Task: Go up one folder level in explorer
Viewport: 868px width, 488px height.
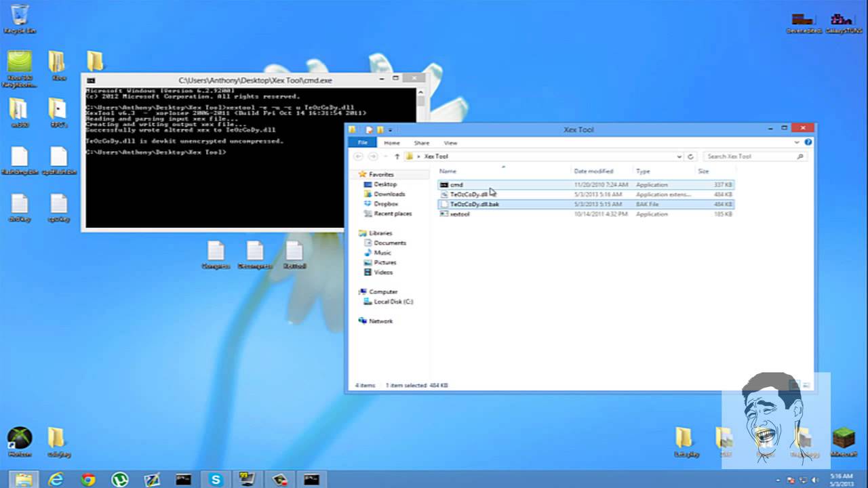Action: click(397, 157)
